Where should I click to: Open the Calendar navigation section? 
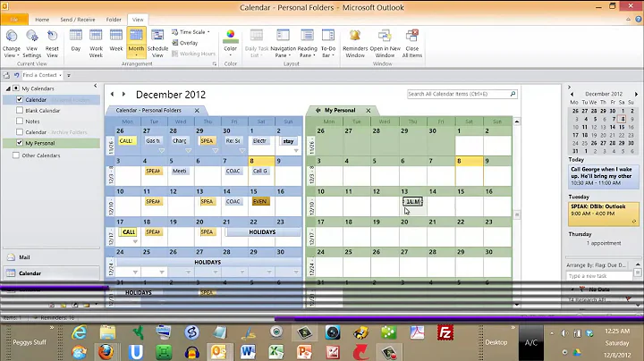[x=51, y=273]
